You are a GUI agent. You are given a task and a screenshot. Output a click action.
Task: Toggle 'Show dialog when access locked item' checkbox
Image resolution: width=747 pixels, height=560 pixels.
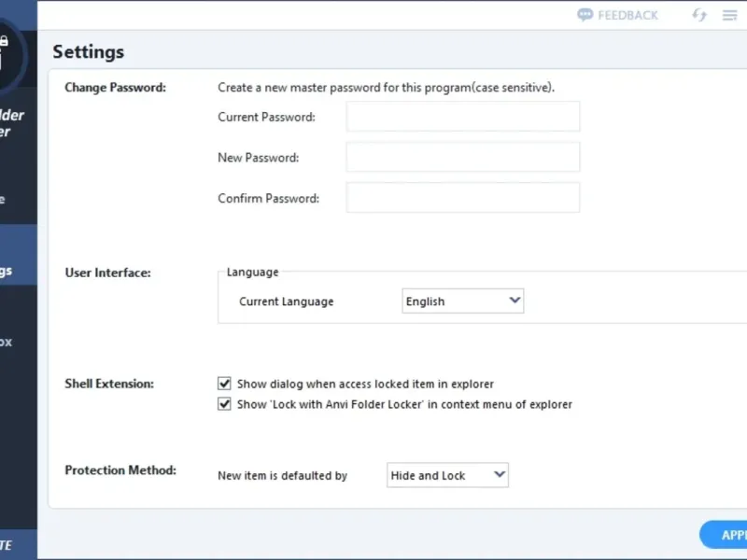pyautogui.click(x=224, y=384)
